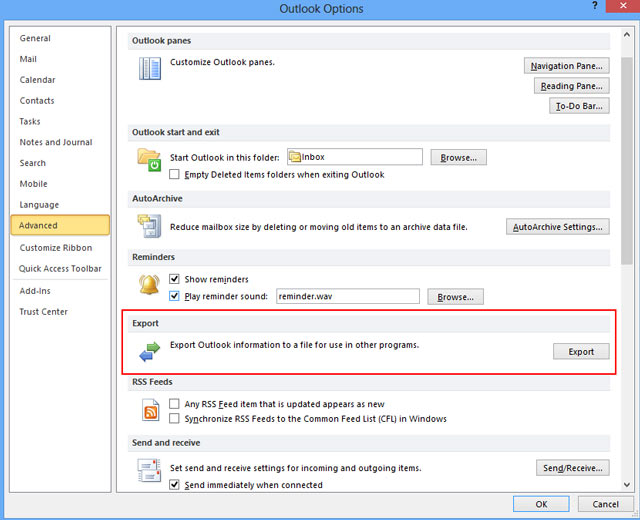Browse for a reminder sound file
640x520 pixels.
pos(456,297)
